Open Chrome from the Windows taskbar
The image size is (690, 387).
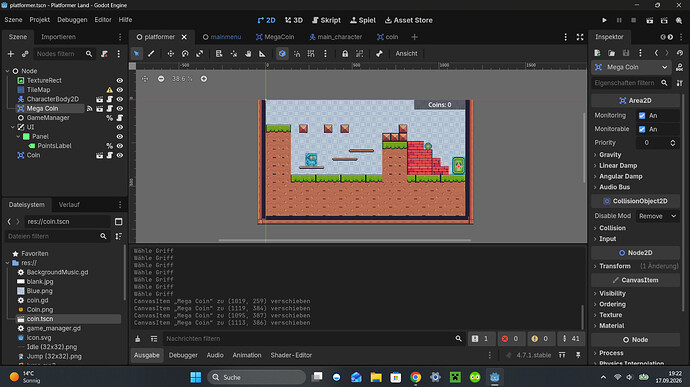pos(415,377)
